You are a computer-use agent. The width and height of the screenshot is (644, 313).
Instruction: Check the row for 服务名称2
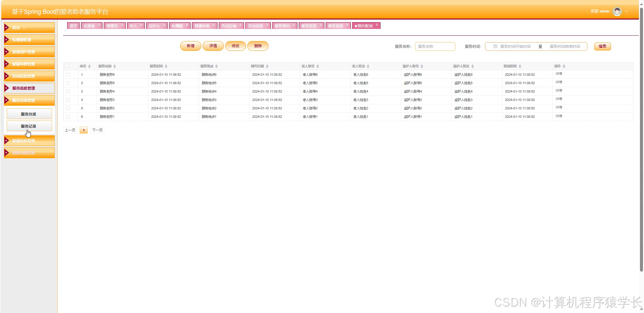click(x=68, y=108)
